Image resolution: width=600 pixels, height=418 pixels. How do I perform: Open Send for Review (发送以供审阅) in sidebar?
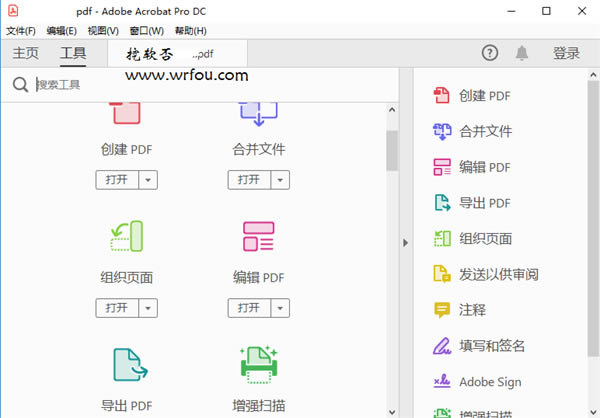[x=498, y=274]
